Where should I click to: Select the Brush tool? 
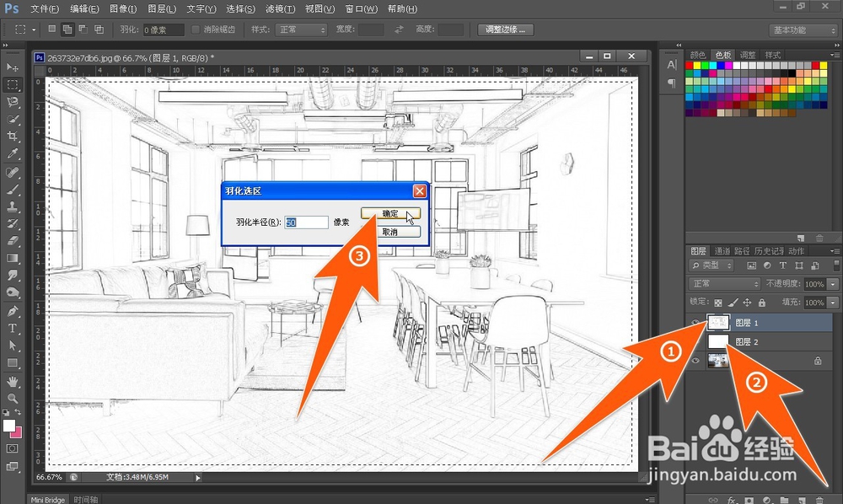pos(13,189)
